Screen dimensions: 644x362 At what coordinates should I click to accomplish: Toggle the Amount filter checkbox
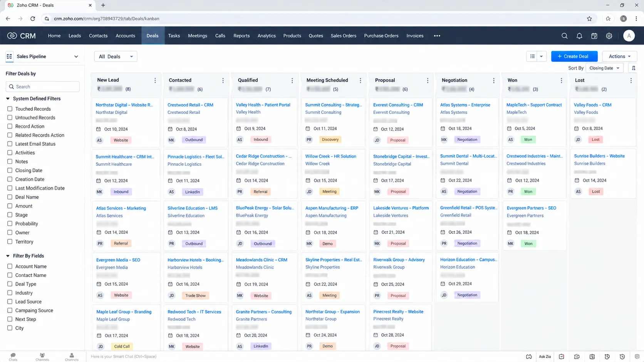coord(10,206)
